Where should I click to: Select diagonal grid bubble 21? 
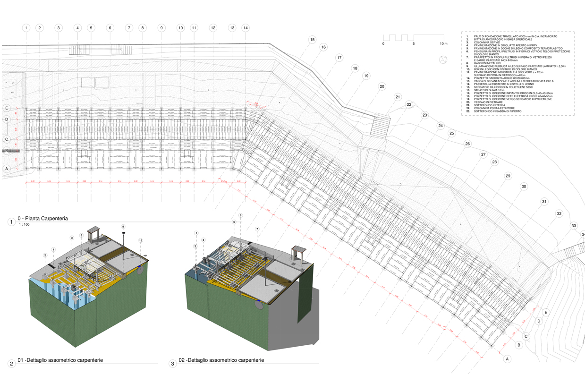click(398, 97)
